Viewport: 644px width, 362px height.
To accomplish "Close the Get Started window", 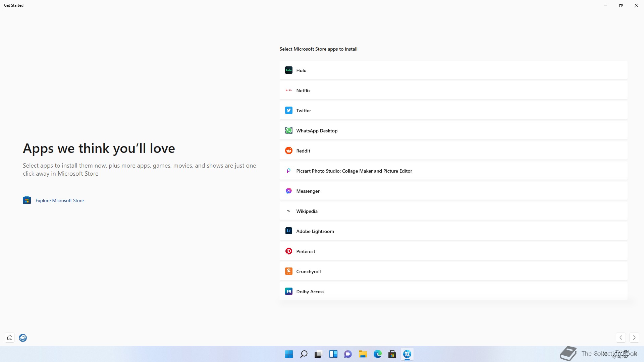I will pyautogui.click(x=636, y=5).
